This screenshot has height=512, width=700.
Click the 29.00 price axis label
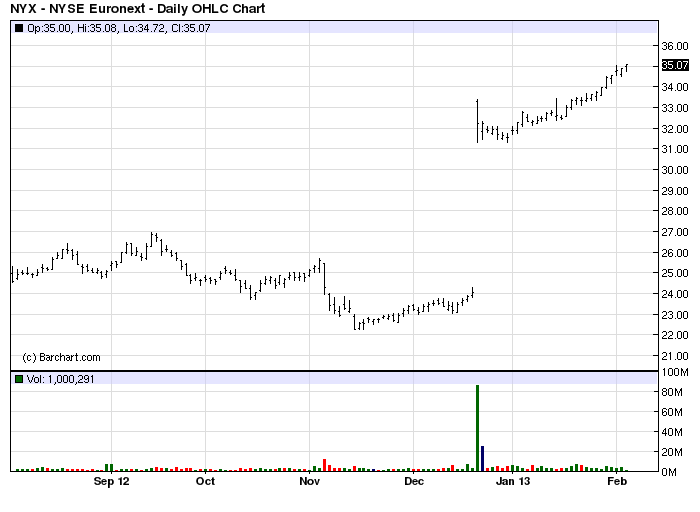[x=675, y=191]
